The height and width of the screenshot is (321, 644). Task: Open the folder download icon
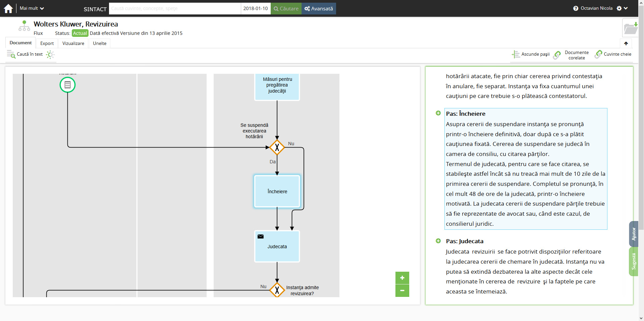coord(630,28)
